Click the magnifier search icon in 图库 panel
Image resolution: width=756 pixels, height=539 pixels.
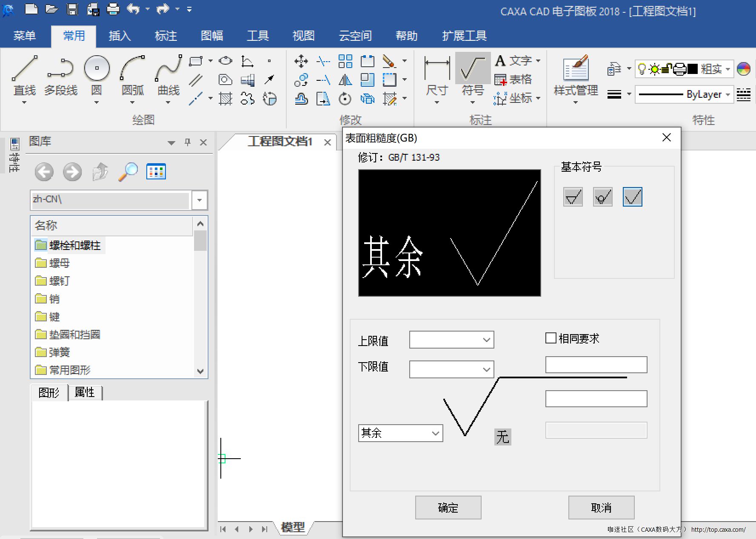(x=128, y=172)
